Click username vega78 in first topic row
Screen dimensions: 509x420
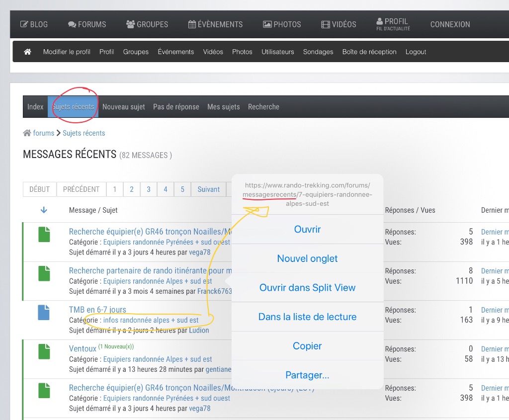pos(199,252)
